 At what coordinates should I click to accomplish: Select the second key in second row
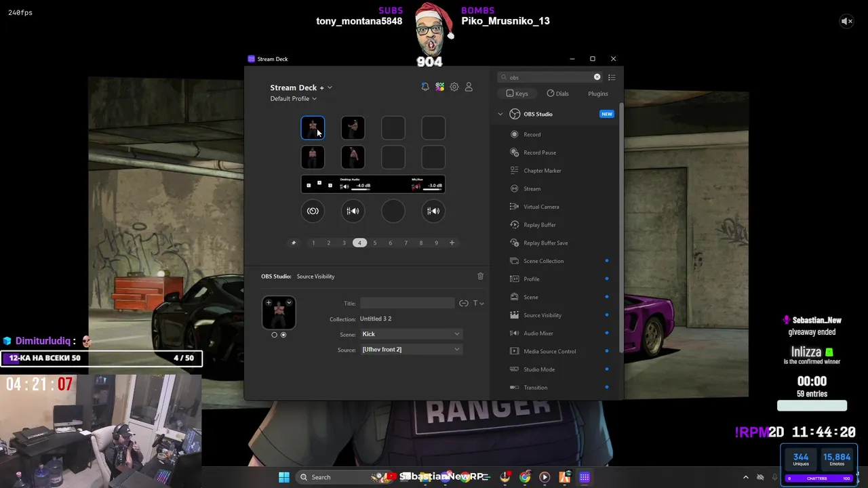pos(353,157)
